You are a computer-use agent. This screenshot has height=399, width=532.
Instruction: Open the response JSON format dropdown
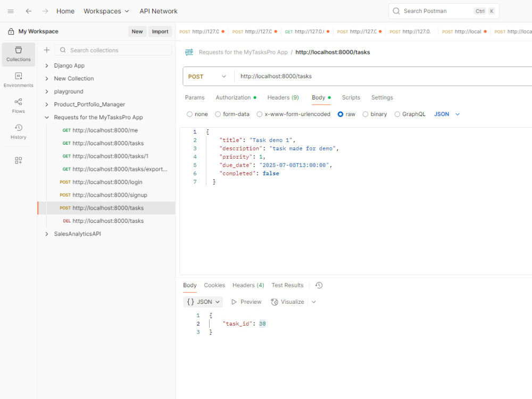[x=203, y=302]
